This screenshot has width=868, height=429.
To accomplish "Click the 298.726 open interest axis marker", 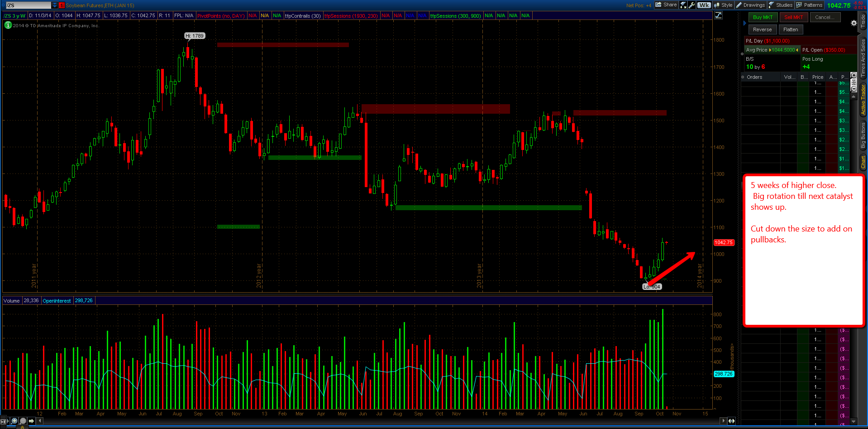I will click(723, 374).
